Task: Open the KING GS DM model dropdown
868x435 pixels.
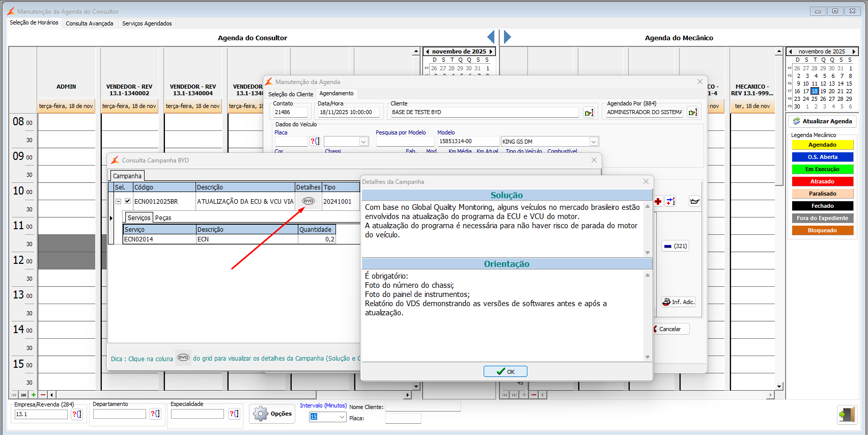Action: click(x=593, y=142)
